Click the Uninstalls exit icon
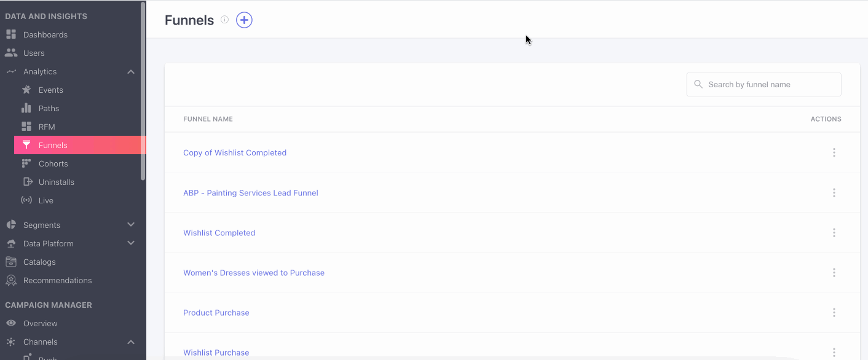 coord(27,182)
